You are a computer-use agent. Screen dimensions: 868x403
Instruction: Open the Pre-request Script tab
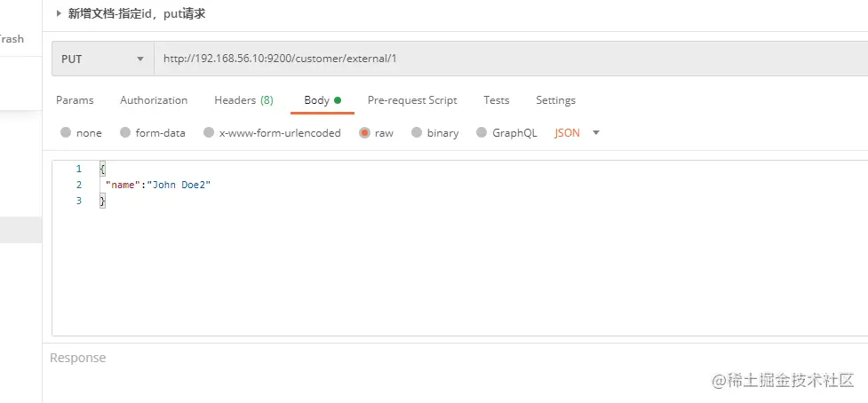[412, 100]
